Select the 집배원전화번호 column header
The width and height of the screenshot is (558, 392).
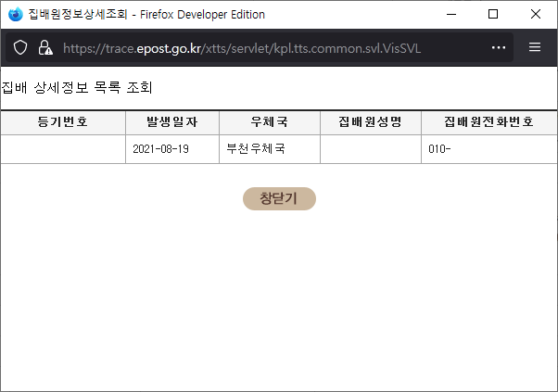click(x=489, y=122)
